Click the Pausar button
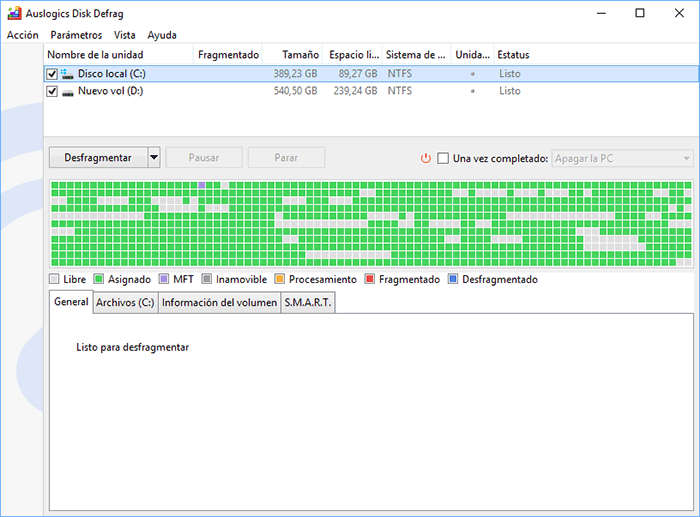The height and width of the screenshot is (517, 700). 204,158
